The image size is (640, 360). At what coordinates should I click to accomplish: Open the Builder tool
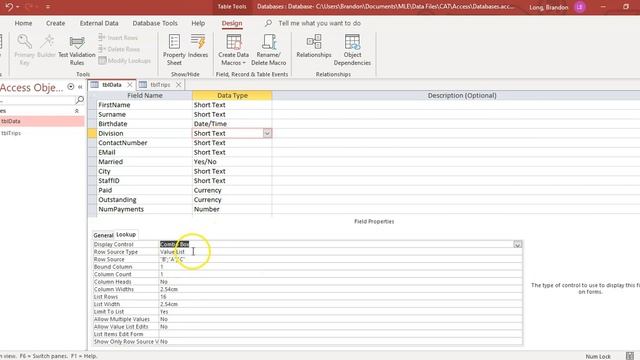click(47, 46)
